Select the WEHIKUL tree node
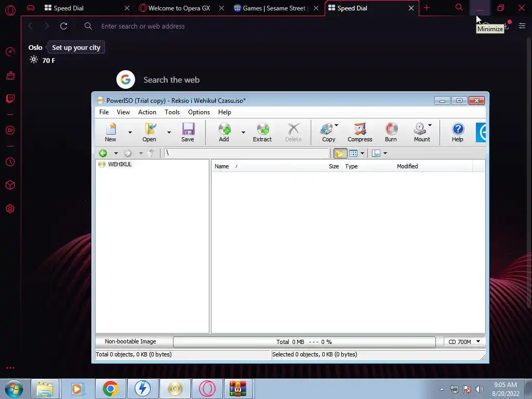Screen dimensions: 532x399 [x=119, y=164]
